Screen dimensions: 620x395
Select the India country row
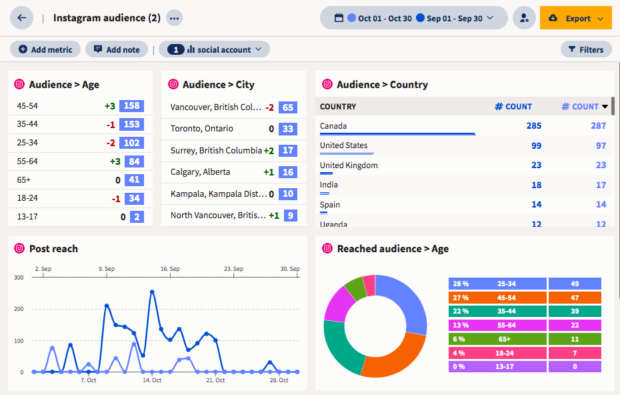point(463,185)
